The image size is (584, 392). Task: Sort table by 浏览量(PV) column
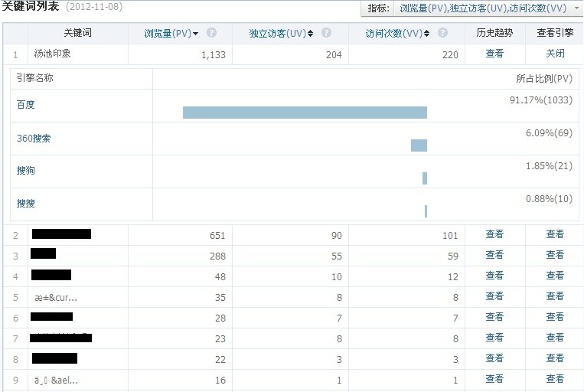(x=171, y=34)
